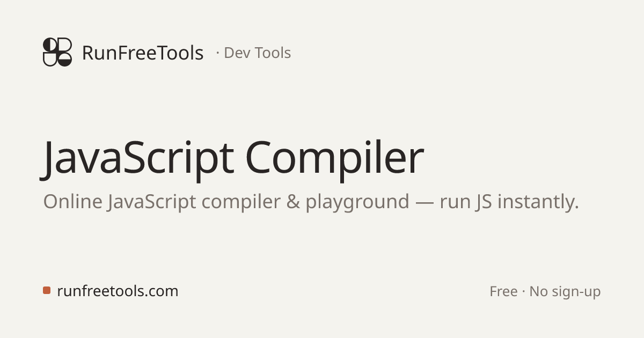Image resolution: width=644 pixels, height=338 pixels.
Task: Click the orange square beside runfreetools.com
Action: click(47, 290)
